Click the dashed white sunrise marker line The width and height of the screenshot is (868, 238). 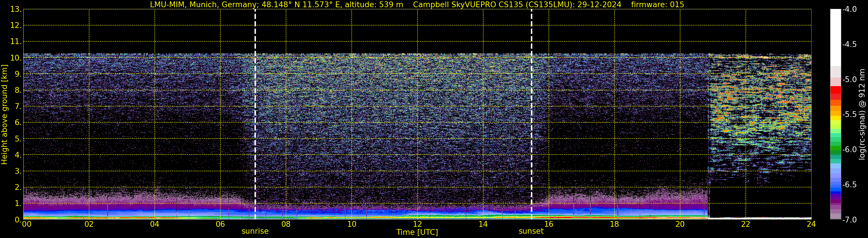point(255,115)
